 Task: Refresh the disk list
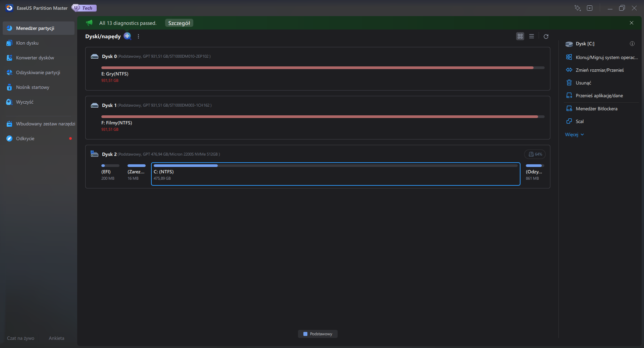[x=546, y=36]
